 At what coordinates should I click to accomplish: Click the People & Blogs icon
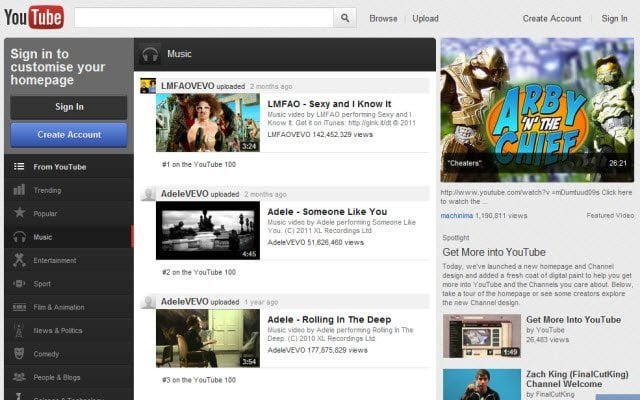click(x=19, y=377)
